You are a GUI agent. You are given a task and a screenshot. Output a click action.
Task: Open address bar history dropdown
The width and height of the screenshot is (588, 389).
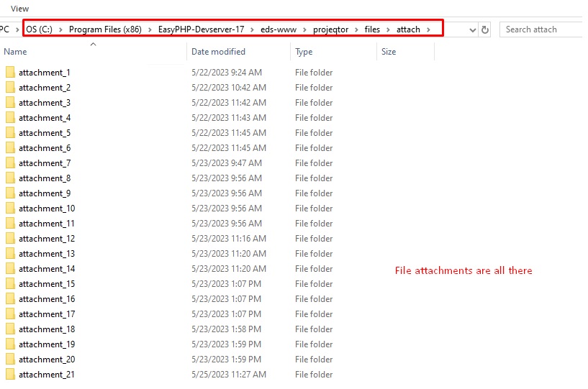point(473,30)
